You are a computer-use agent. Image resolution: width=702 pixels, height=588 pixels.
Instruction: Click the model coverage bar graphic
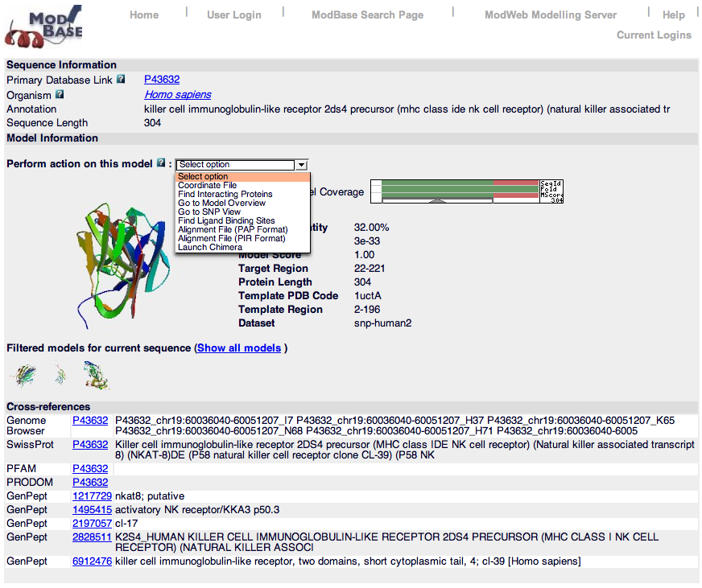pos(459,191)
